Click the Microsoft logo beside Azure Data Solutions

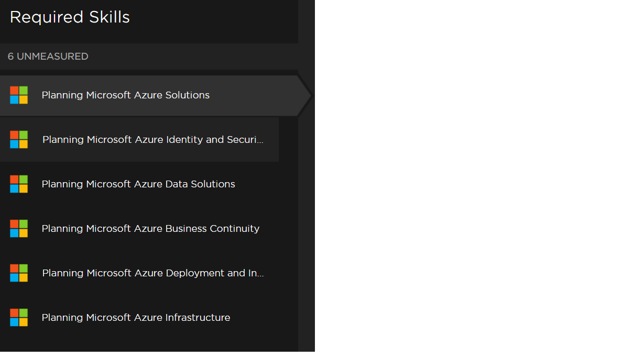tap(19, 184)
